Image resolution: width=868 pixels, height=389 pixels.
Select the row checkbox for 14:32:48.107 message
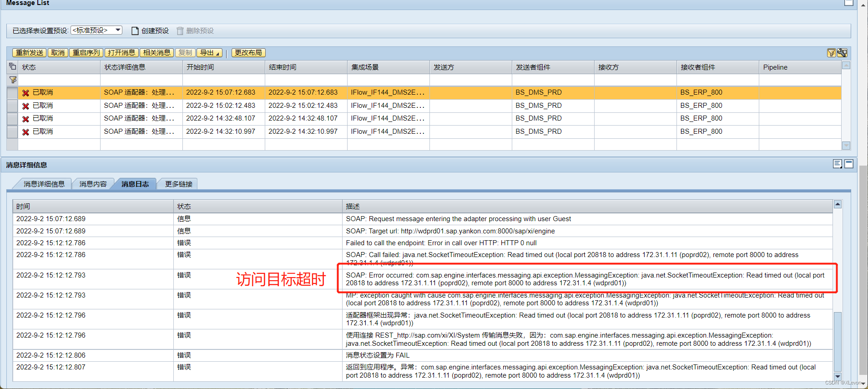(x=12, y=119)
